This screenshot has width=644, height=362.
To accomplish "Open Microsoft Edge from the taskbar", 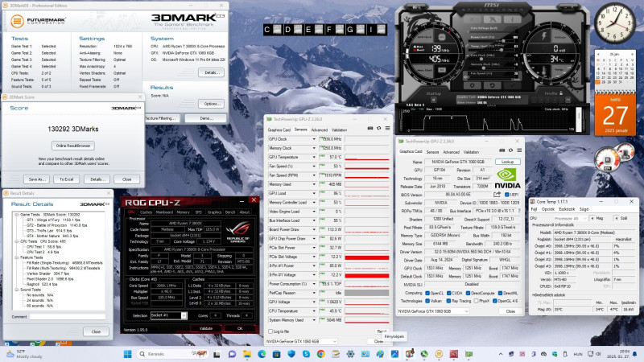I will (262, 354).
